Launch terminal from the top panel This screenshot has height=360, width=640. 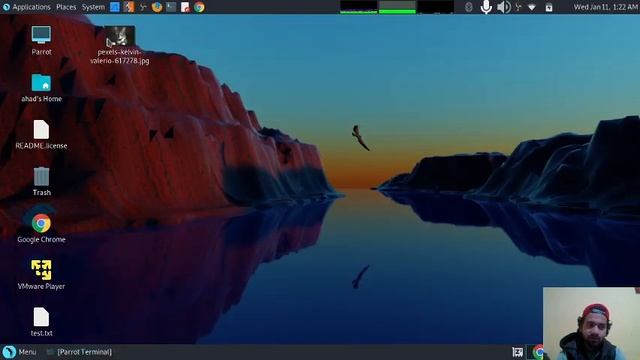171,7
